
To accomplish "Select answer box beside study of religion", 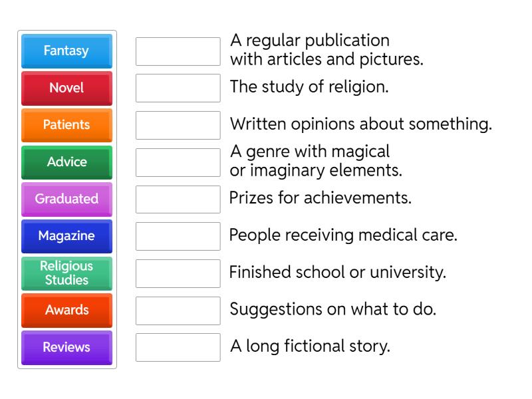I will tap(178, 88).
